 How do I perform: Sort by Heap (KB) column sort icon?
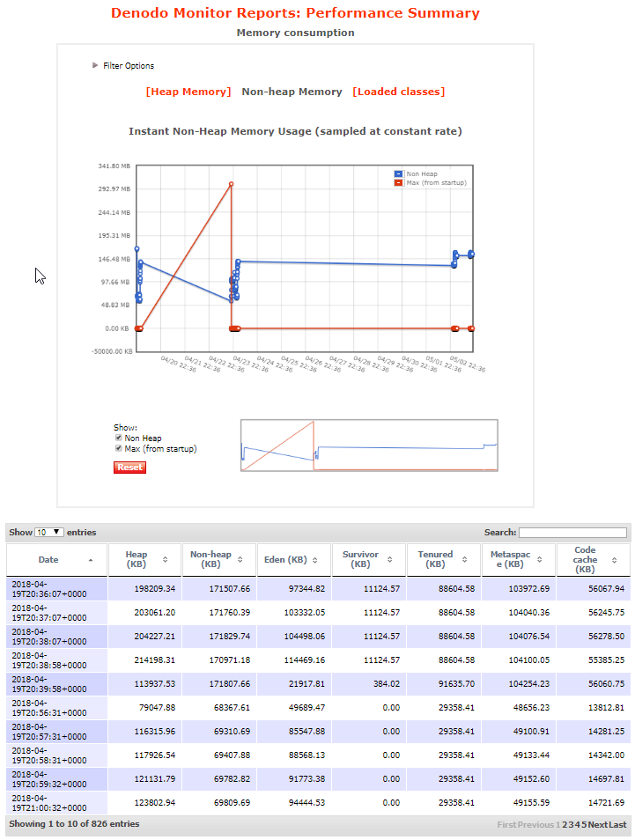165,559
